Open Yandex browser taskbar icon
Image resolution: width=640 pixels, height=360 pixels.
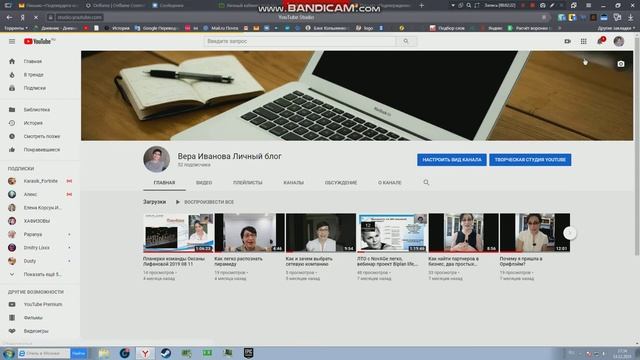coord(145,353)
